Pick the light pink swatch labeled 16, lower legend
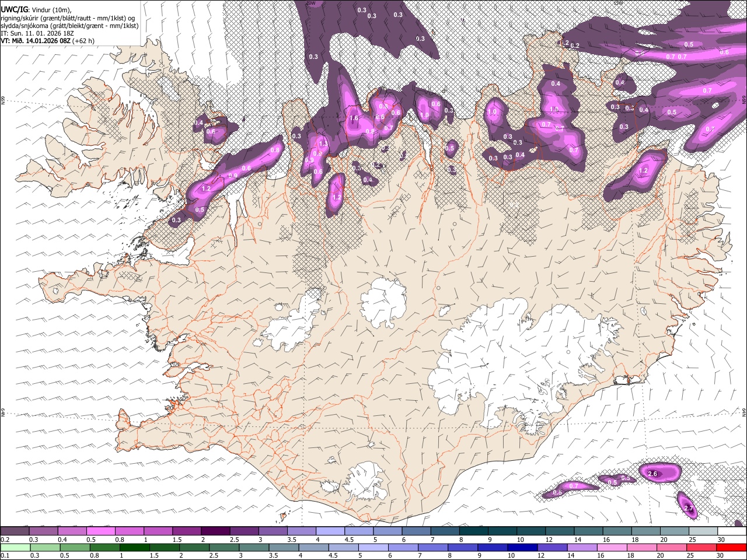The height and width of the screenshot is (560, 747). [x=611, y=548]
